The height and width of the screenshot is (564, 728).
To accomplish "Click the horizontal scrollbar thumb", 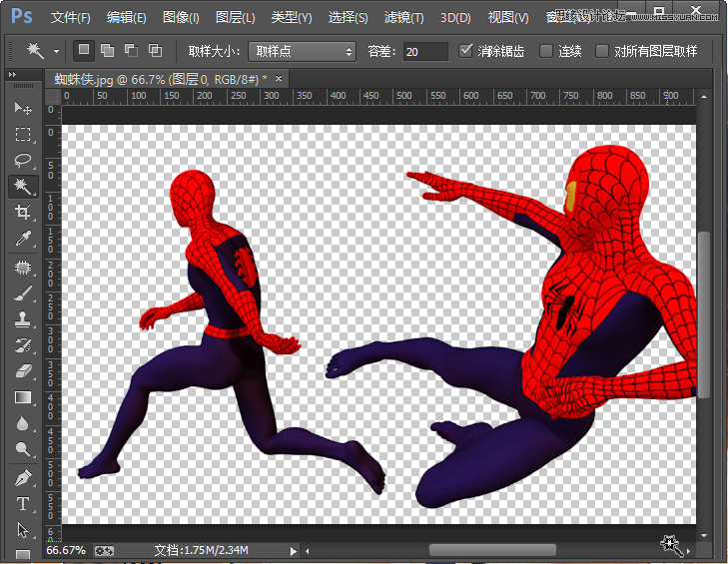I will (492, 551).
